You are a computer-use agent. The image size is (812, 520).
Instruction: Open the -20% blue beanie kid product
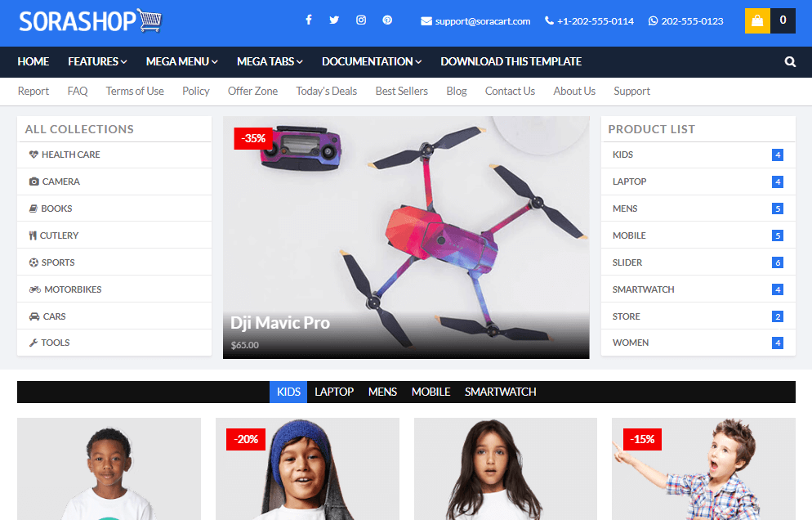[x=307, y=469]
